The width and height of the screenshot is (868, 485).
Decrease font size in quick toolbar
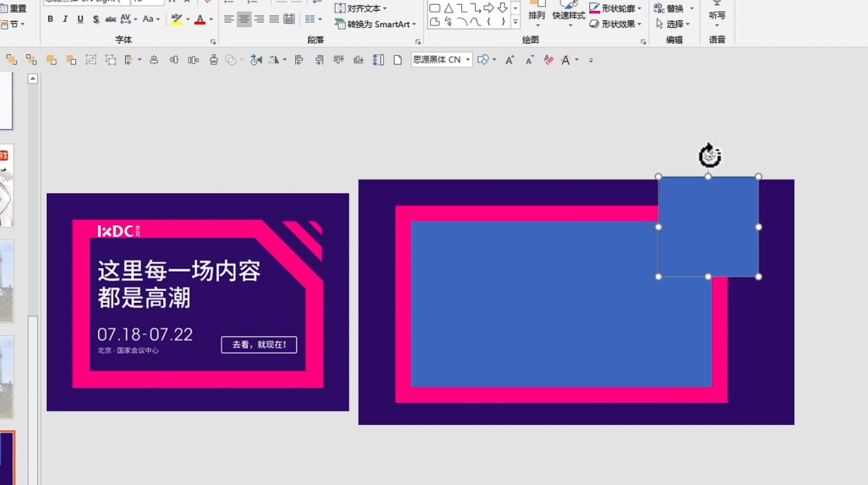pos(530,60)
